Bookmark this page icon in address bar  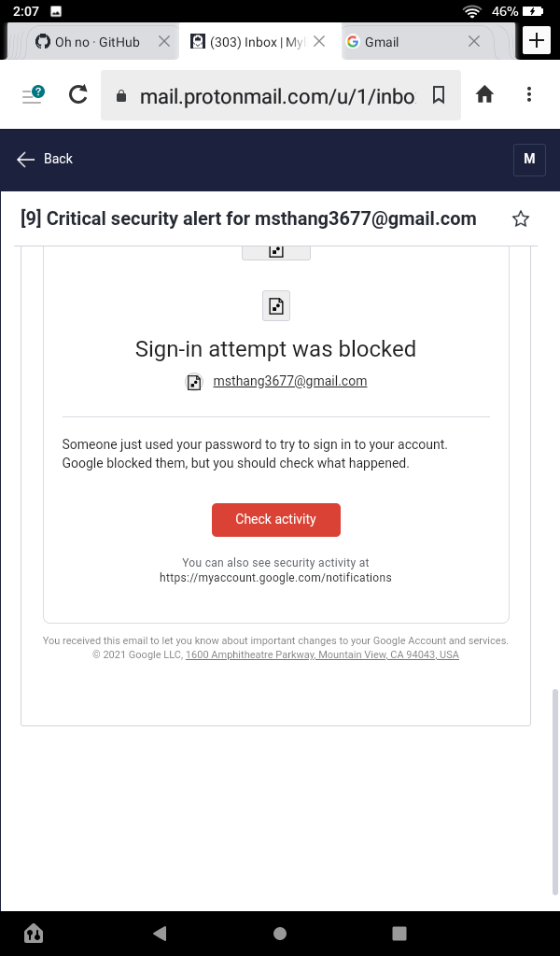click(x=439, y=95)
